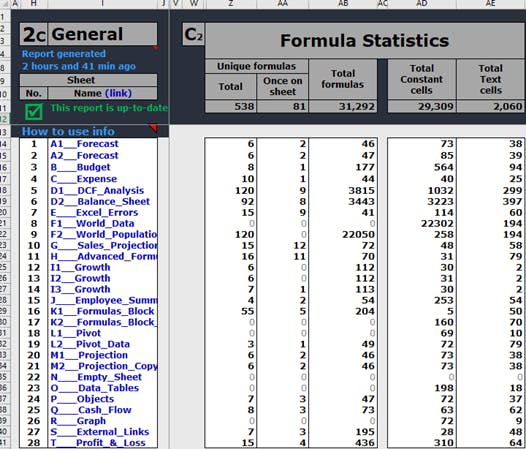
Task: Open the P____Objects sheet link
Action: coord(82,399)
